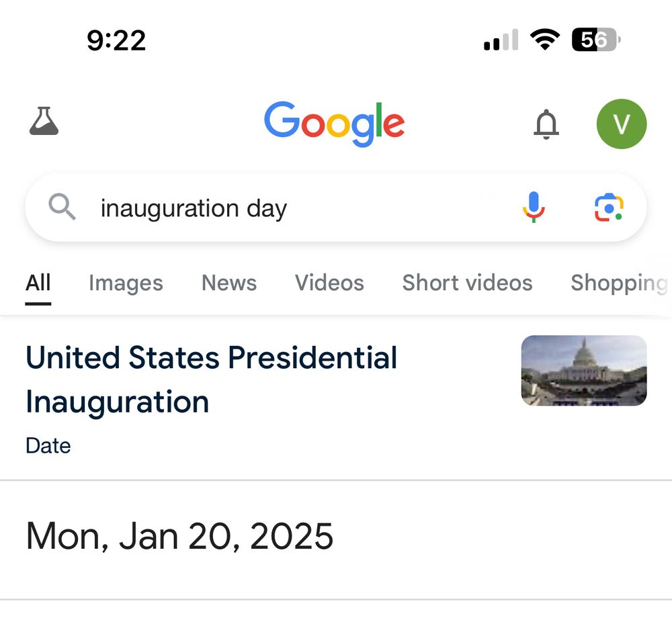The image size is (672, 622).
Task: Open the United States Presidential Inauguration result
Action: coord(210,380)
